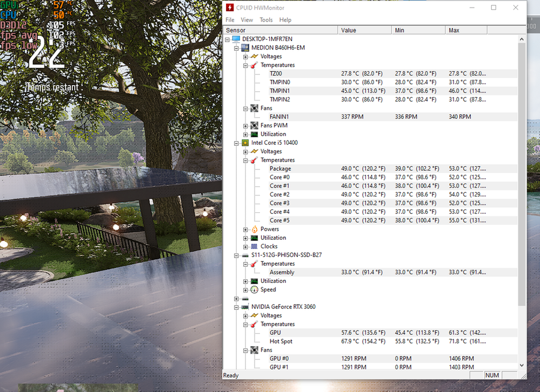
Task: Click the flame icon beside Powers
Action: [254, 229]
